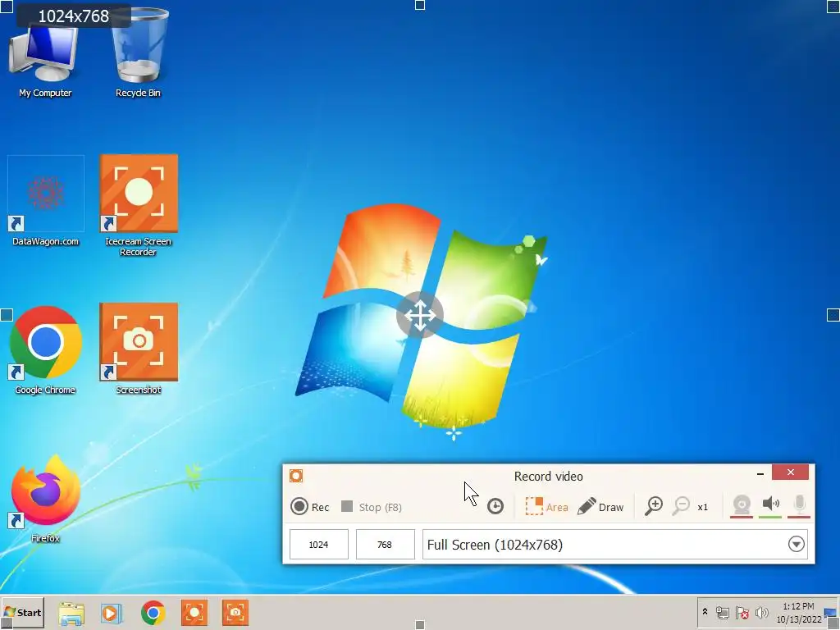Open the file explorer taskbar icon
The height and width of the screenshot is (630, 840).
click(71, 613)
